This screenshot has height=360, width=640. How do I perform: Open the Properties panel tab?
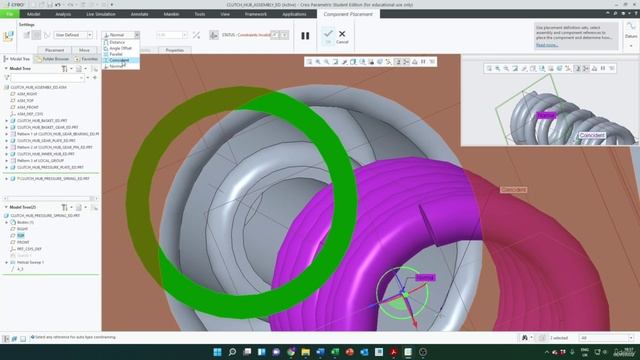175,50
